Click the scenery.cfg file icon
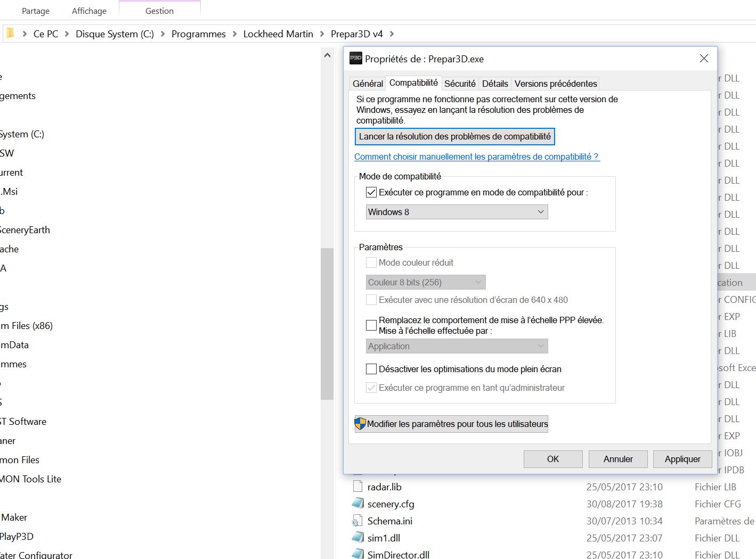Screen dimensions: 756x559 357,504
